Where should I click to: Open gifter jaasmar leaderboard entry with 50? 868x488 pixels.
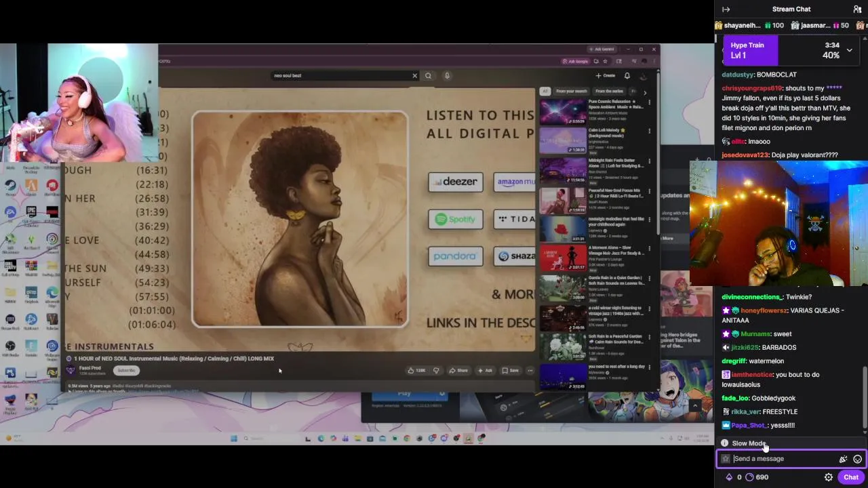820,26
